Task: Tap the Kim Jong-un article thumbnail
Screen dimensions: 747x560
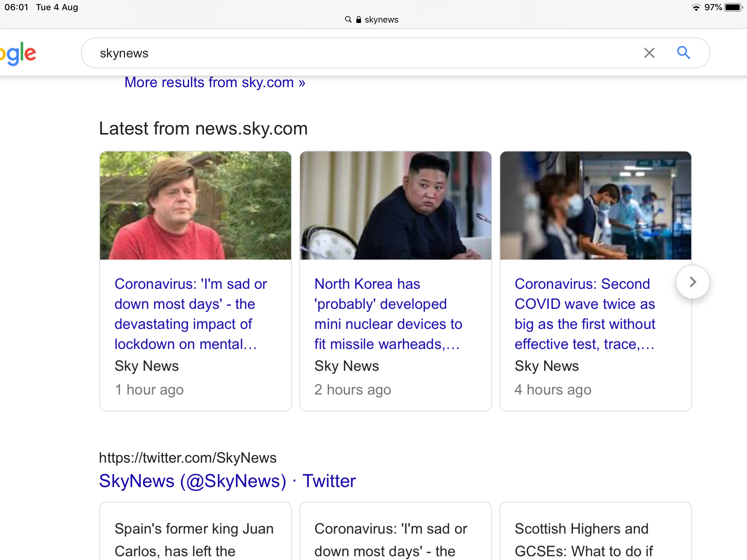Action: pos(395,205)
